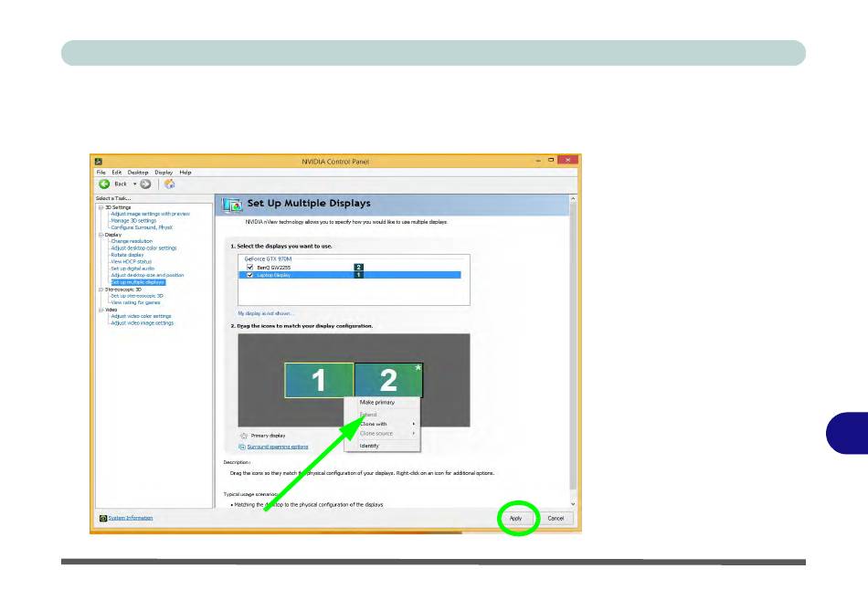The height and width of the screenshot is (611, 868).
Task: Click the main pane vertical scrollbar track
Action: coord(573,352)
